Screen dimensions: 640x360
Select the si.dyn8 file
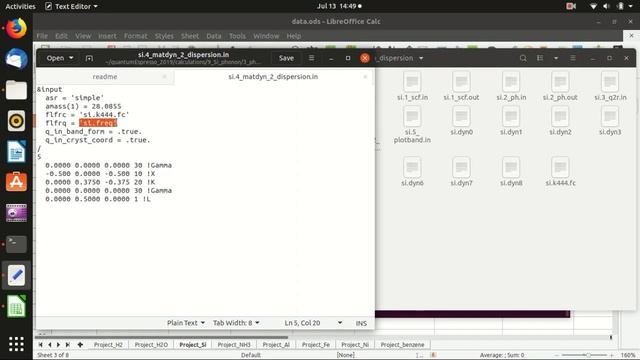(511, 172)
